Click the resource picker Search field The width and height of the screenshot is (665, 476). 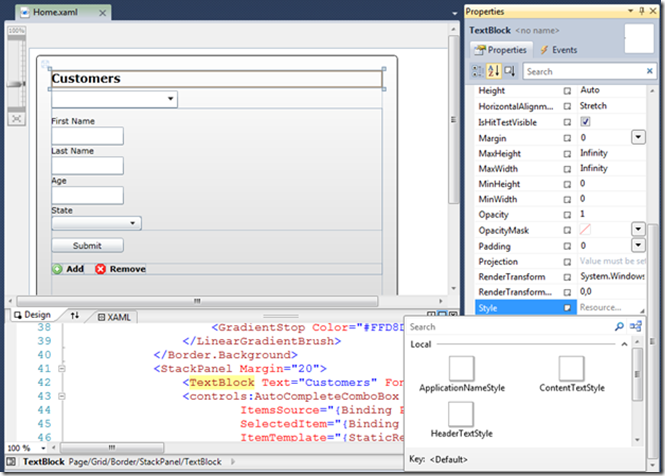510,327
